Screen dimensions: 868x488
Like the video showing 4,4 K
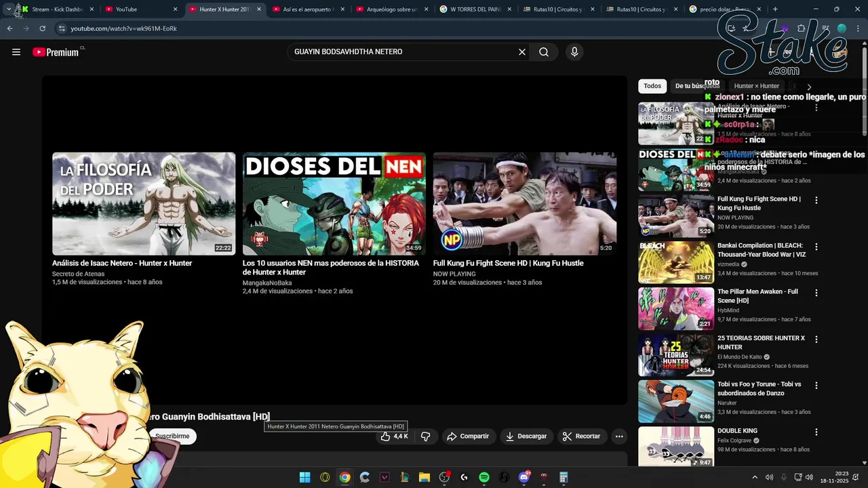click(395, 436)
